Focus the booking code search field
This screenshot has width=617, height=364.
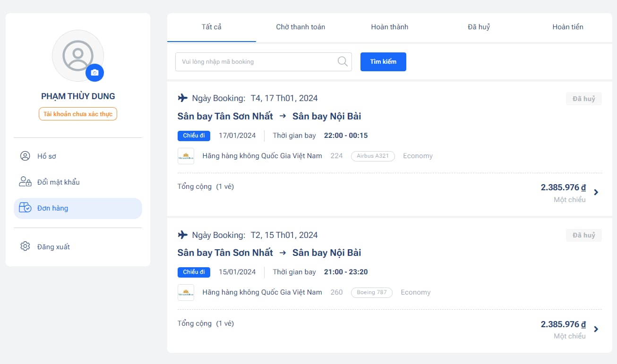click(x=255, y=62)
